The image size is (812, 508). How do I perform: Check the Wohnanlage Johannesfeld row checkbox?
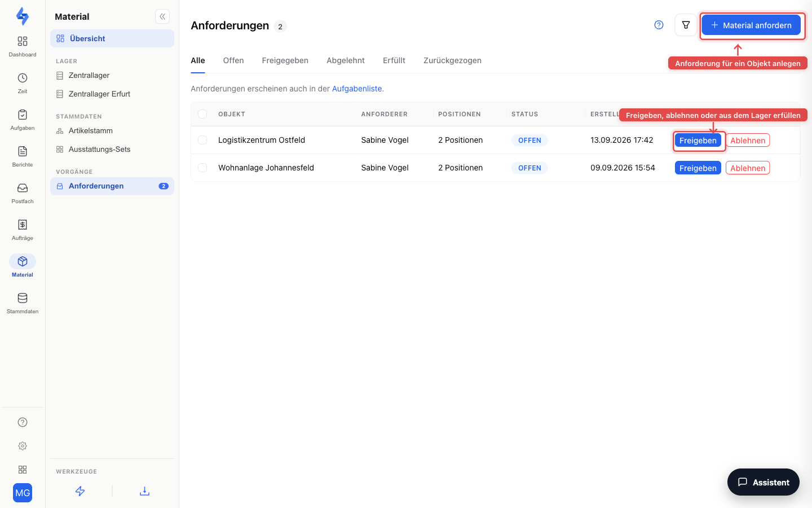202,168
